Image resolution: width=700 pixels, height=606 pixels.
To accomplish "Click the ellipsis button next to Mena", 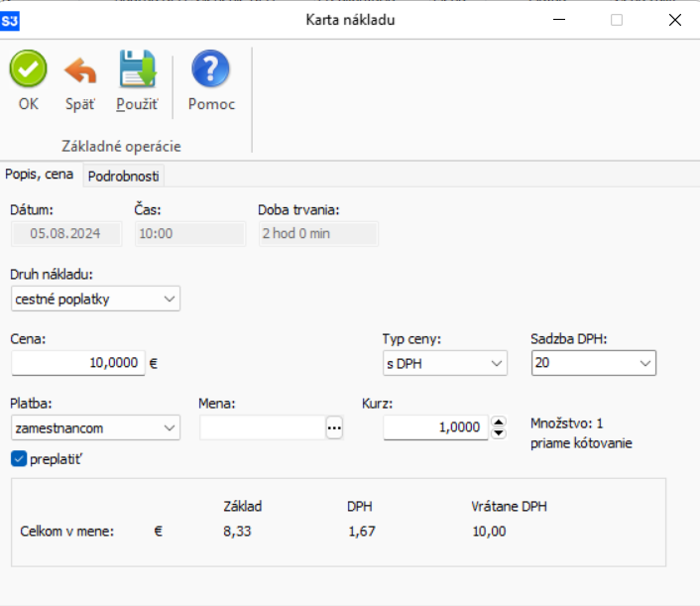I will [334, 427].
